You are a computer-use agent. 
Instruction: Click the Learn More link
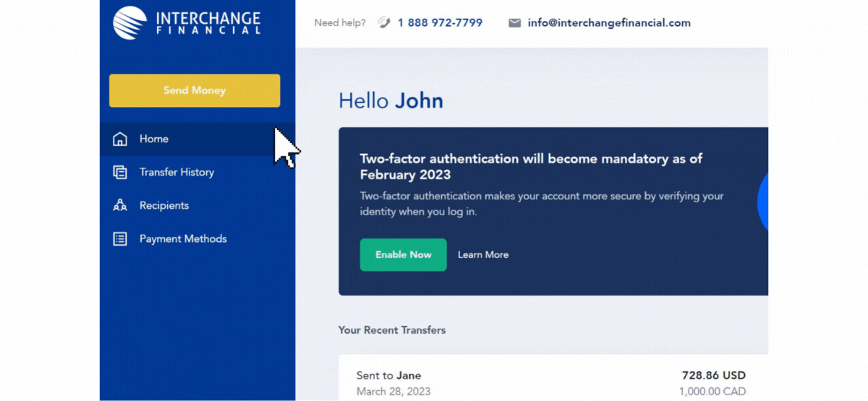pos(483,255)
